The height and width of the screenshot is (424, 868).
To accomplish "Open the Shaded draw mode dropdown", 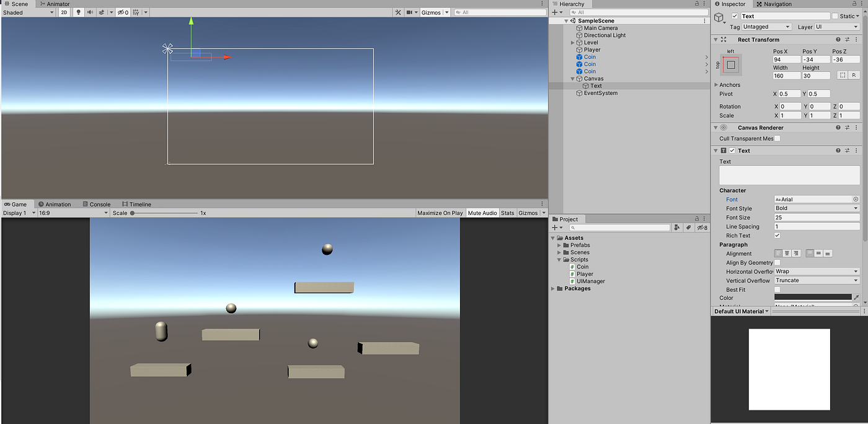I will point(27,12).
